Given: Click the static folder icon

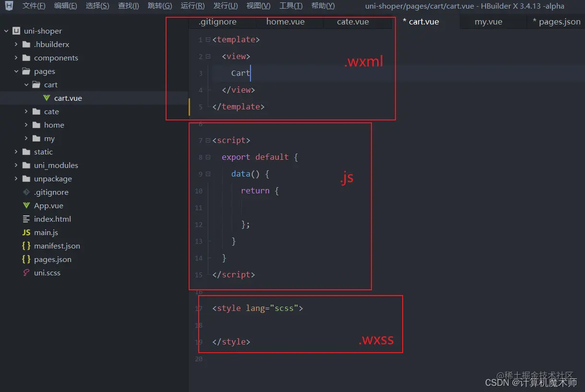Looking at the screenshot, I should 26,152.
